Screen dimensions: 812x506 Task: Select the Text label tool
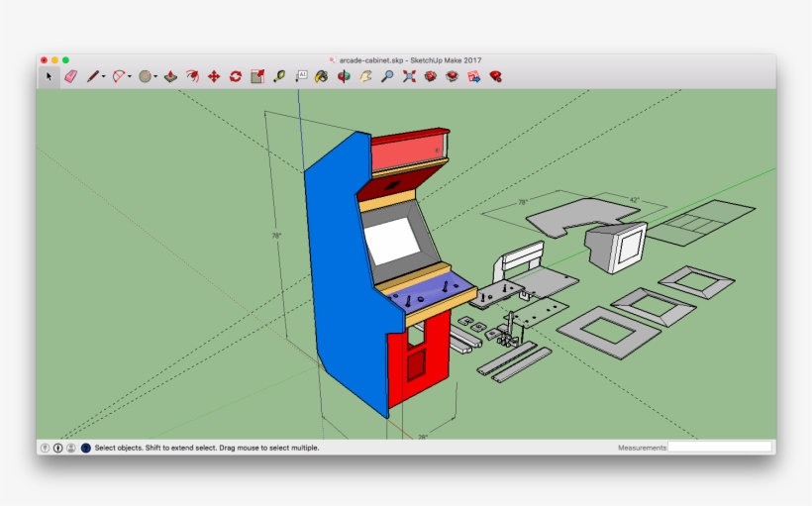point(301,76)
